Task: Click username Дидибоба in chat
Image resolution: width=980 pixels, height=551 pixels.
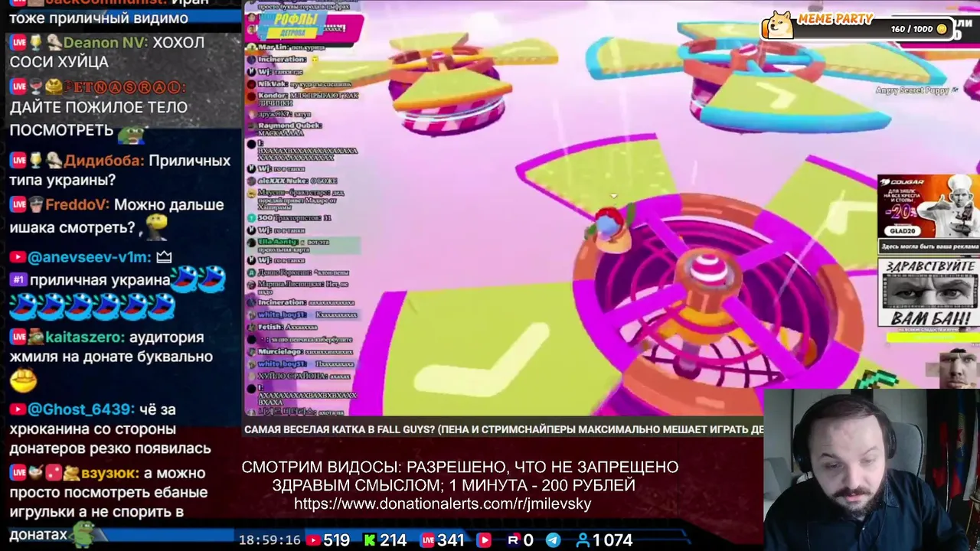Action: [104, 161]
